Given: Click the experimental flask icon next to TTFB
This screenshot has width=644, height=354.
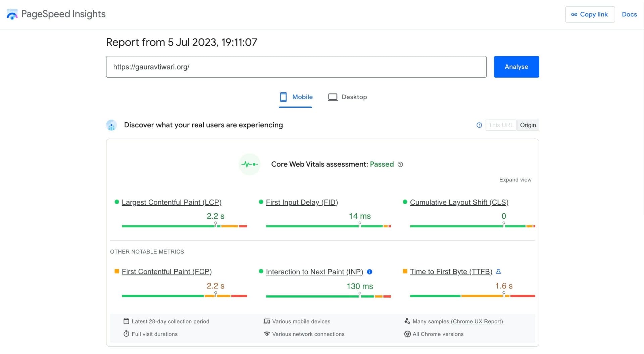Looking at the screenshot, I should pos(499,271).
